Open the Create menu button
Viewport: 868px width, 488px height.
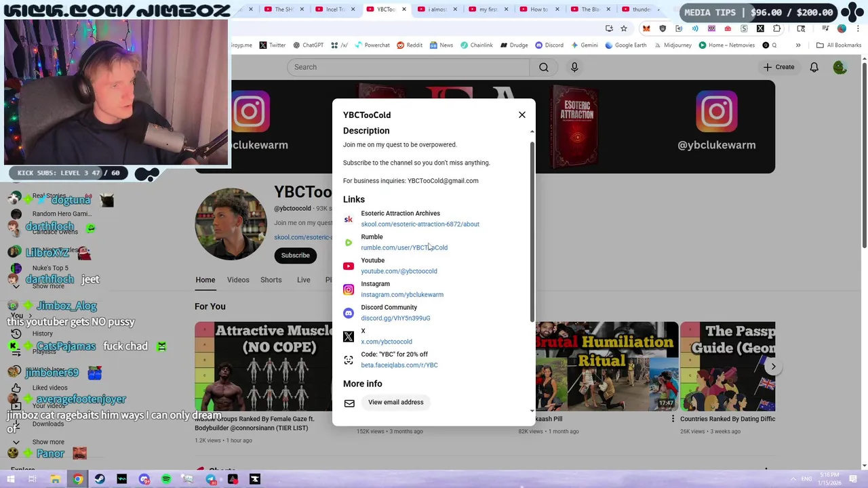(x=778, y=67)
